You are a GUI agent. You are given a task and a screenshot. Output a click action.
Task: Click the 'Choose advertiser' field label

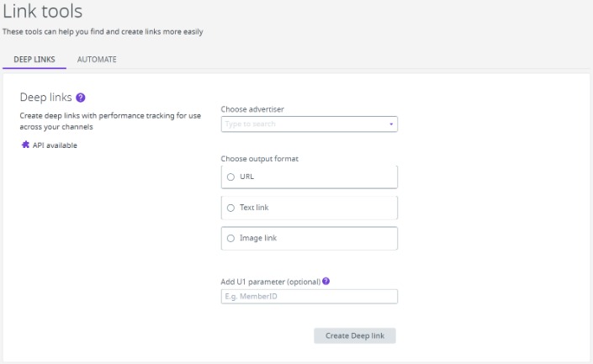[253, 109]
